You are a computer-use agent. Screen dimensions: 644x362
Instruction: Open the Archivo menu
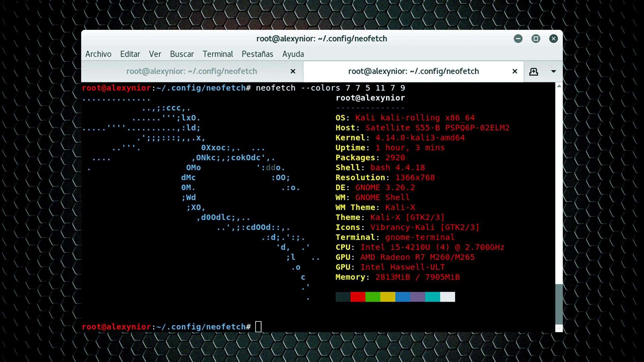(x=98, y=54)
